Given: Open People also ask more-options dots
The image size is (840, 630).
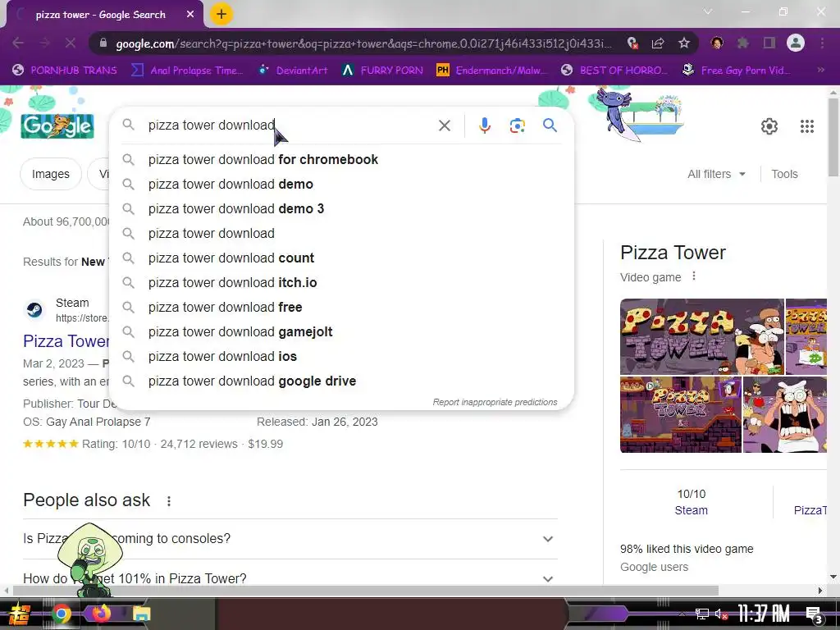Looking at the screenshot, I should [x=169, y=501].
